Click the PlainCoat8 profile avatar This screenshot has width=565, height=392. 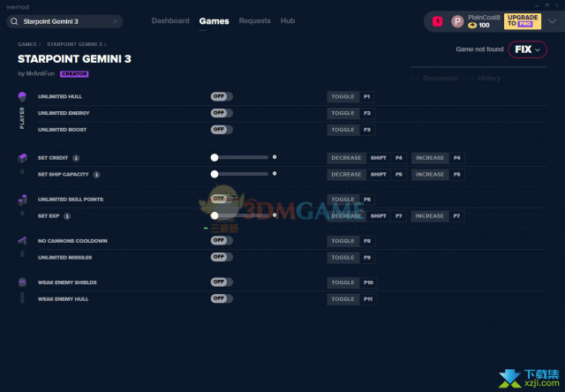(x=457, y=21)
